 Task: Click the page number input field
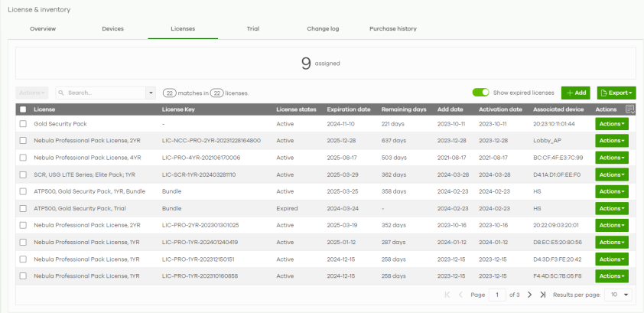point(497,295)
